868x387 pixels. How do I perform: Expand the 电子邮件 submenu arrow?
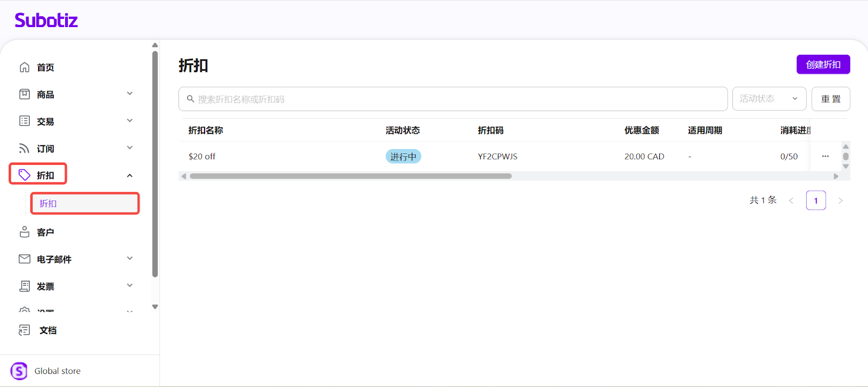point(130,259)
